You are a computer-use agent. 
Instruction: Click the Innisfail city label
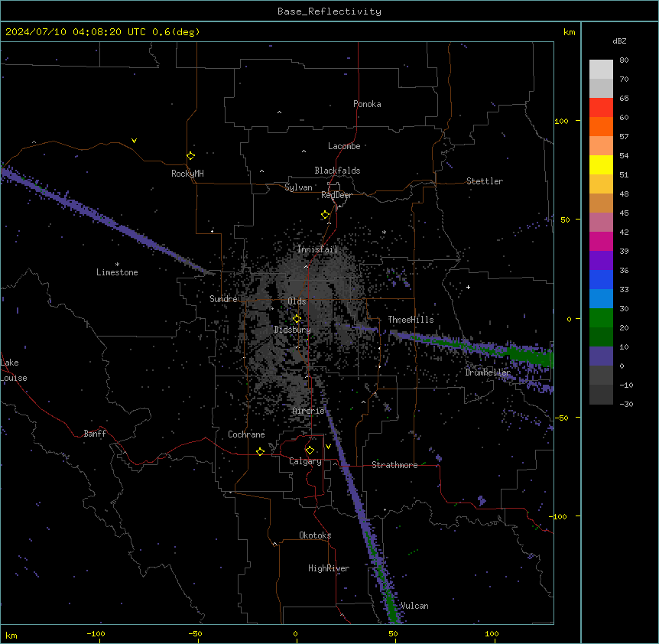(x=317, y=249)
